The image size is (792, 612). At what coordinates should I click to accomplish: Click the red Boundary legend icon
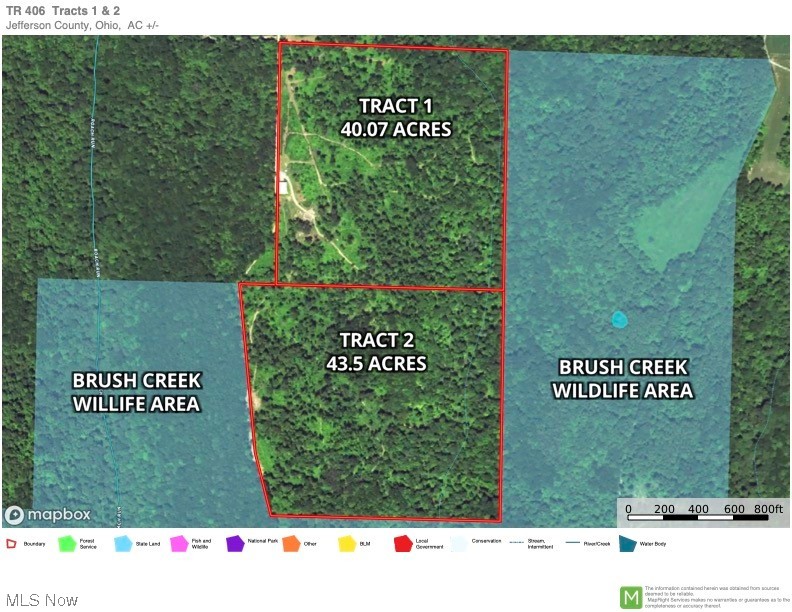11,544
